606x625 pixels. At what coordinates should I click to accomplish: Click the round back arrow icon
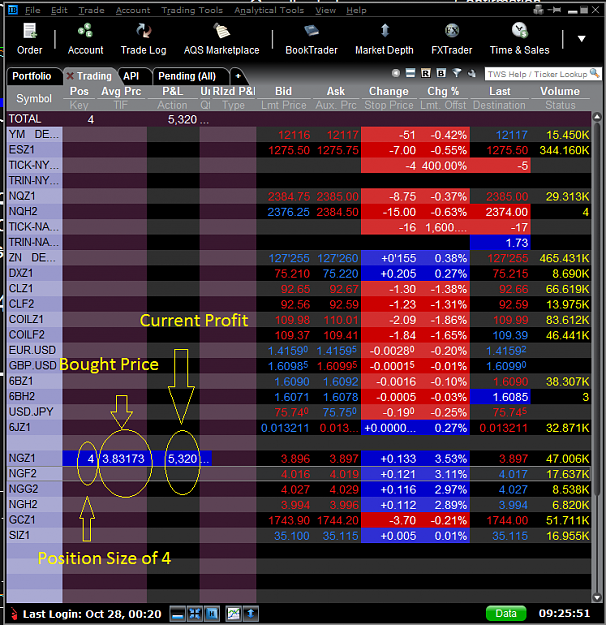(396, 73)
